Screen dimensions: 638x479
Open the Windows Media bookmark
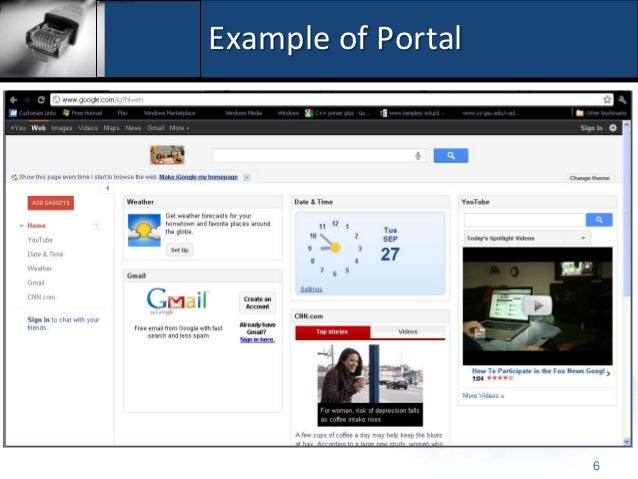coord(243,113)
